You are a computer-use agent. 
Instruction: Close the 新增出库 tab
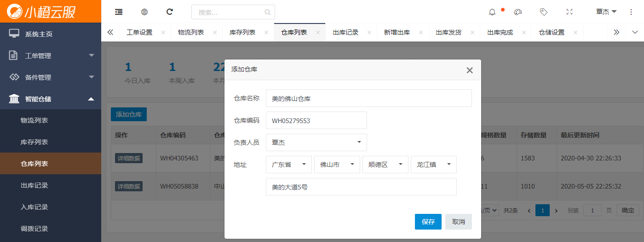(421, 33)
